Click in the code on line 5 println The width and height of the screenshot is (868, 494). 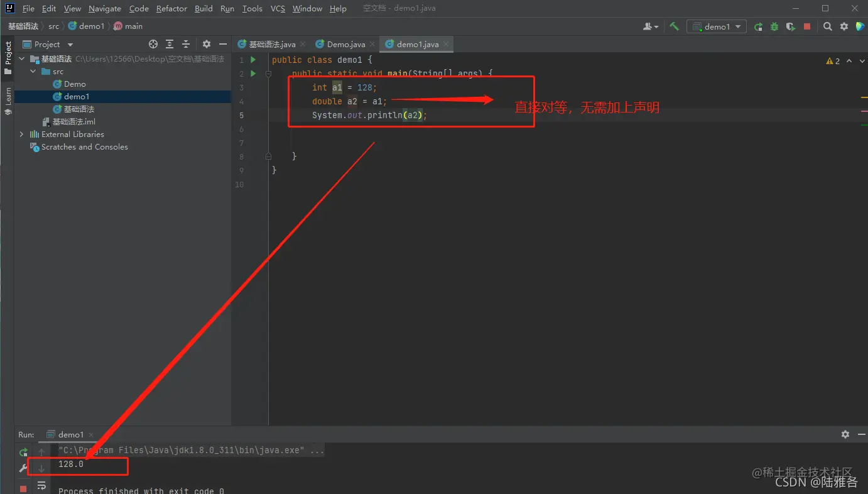(x=369, y=115)
